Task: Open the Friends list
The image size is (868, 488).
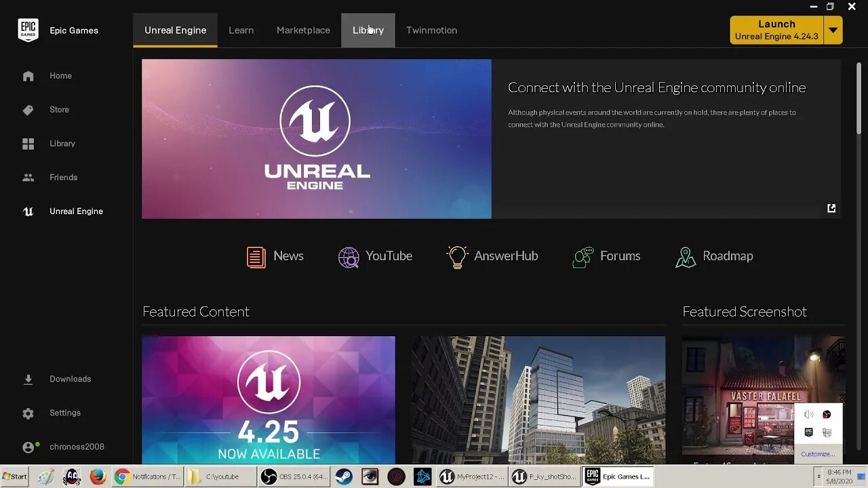Action: [64, 178]
